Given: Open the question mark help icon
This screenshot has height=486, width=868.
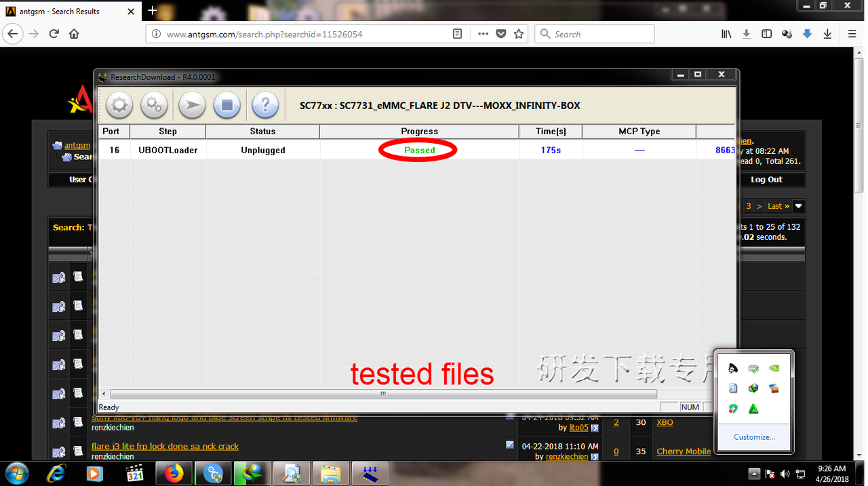Looking at the screenshot, I should (265, 105).
